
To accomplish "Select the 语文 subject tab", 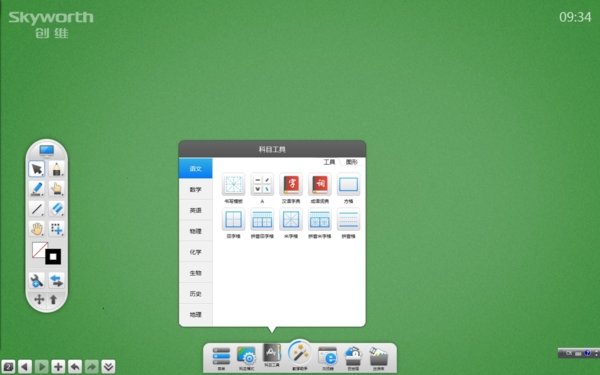I will (196, 168).
